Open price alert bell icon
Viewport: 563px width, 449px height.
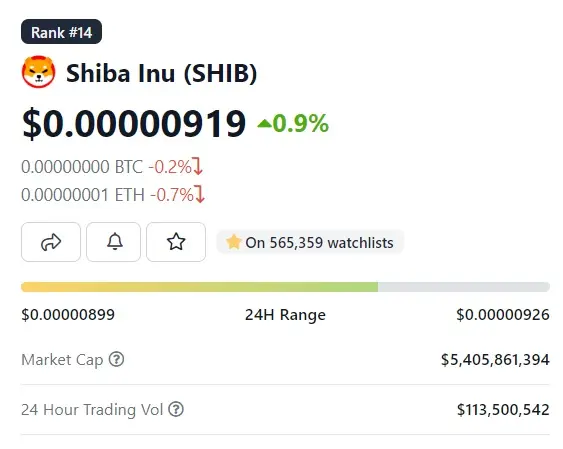[113, 242]
